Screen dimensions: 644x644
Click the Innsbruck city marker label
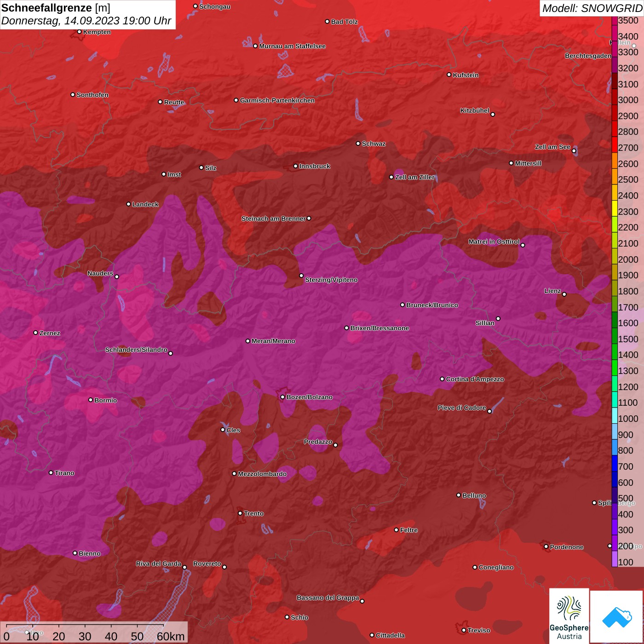(x=315, y=166)
